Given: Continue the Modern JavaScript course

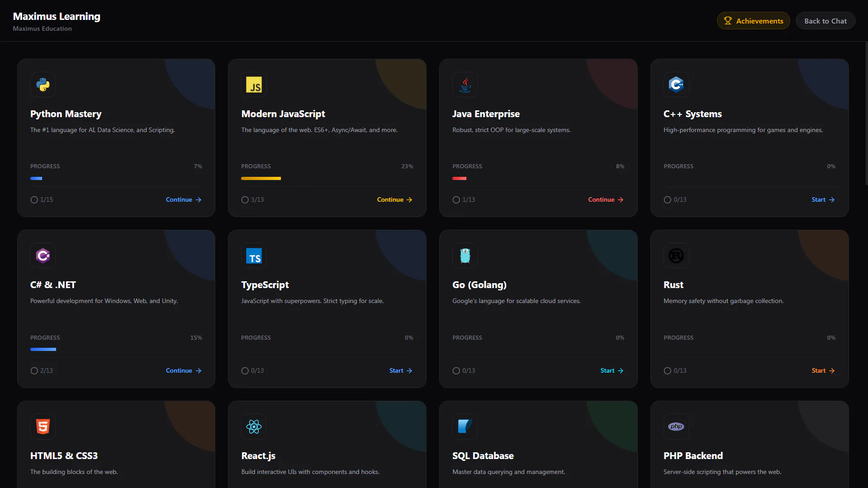Looking at the screenshot, I should pyautogui.click(x=394, y=199).
